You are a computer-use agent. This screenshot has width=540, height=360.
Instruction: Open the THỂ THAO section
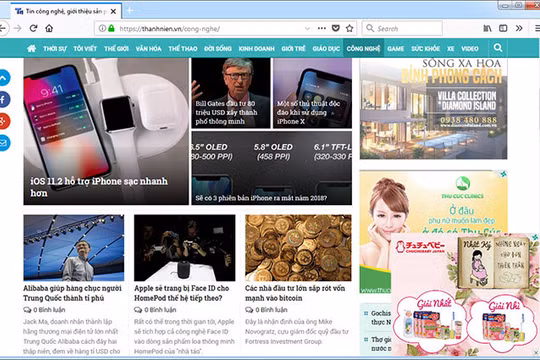[183, 49]
